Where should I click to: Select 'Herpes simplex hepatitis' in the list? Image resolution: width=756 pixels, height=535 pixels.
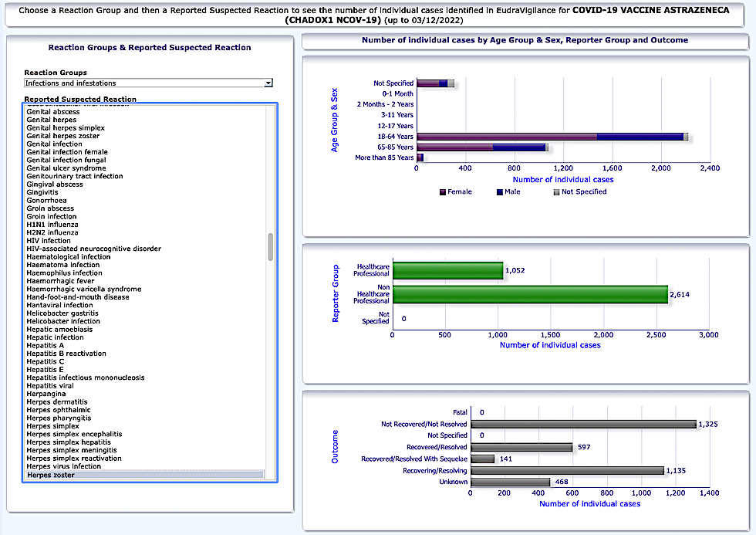69,442
